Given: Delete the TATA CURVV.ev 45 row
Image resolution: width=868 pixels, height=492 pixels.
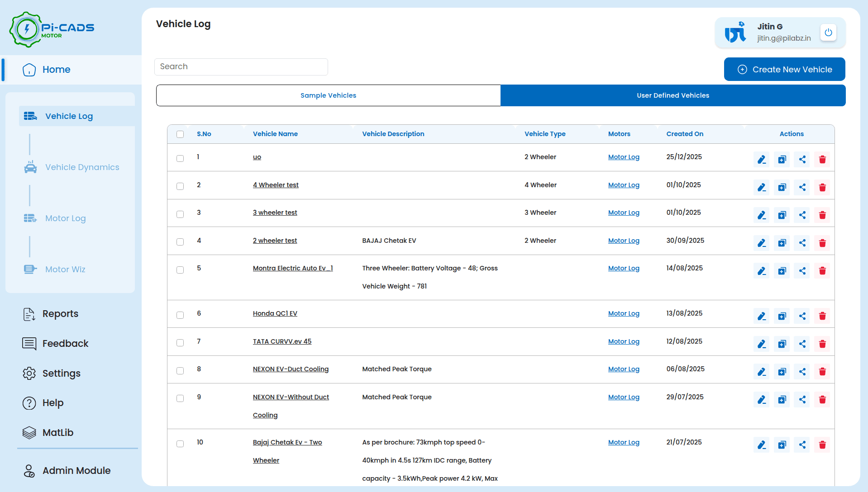Looking at the screenshot, I should [822, 344].
